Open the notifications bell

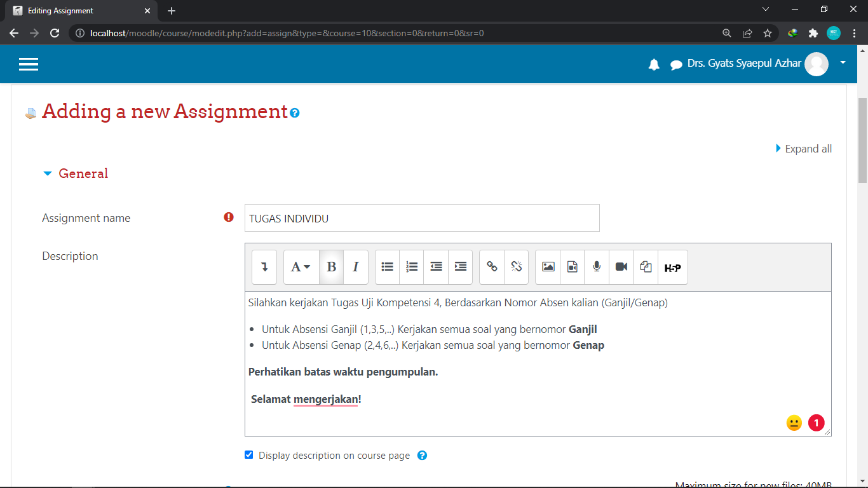[654, 64]
